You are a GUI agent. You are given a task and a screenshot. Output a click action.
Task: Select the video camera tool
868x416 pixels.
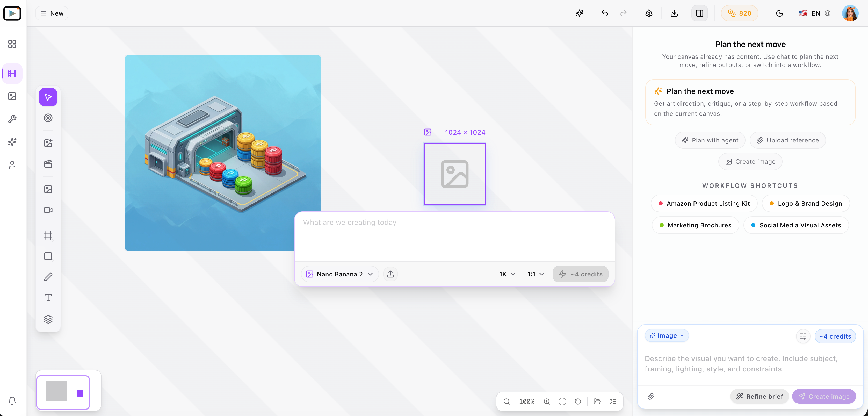coord(48,210)
